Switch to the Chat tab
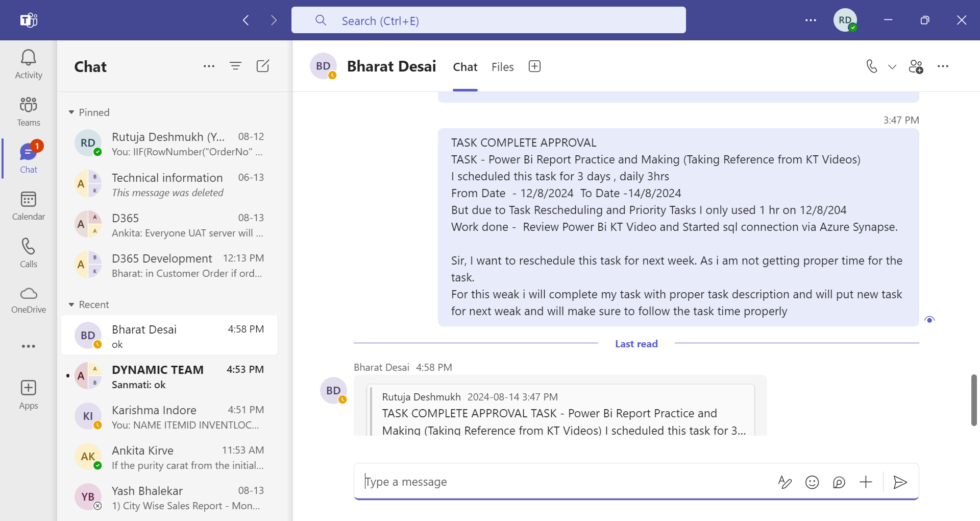The image size is (980, 521). coord(465,67)
